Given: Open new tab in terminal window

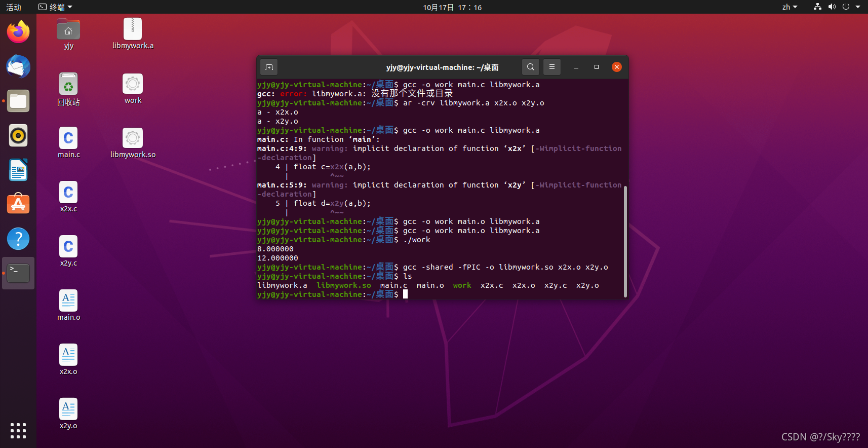Looking at the screenshot, I should coord(269,67).
